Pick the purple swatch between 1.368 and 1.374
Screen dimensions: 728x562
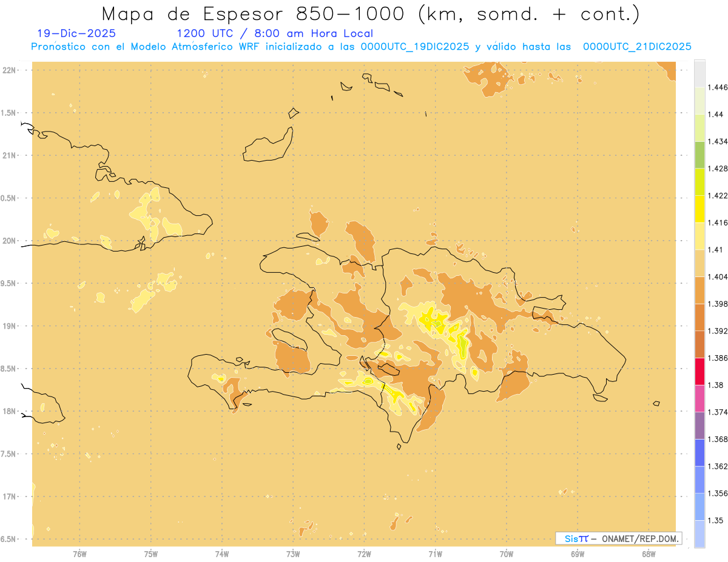(699, 426)
